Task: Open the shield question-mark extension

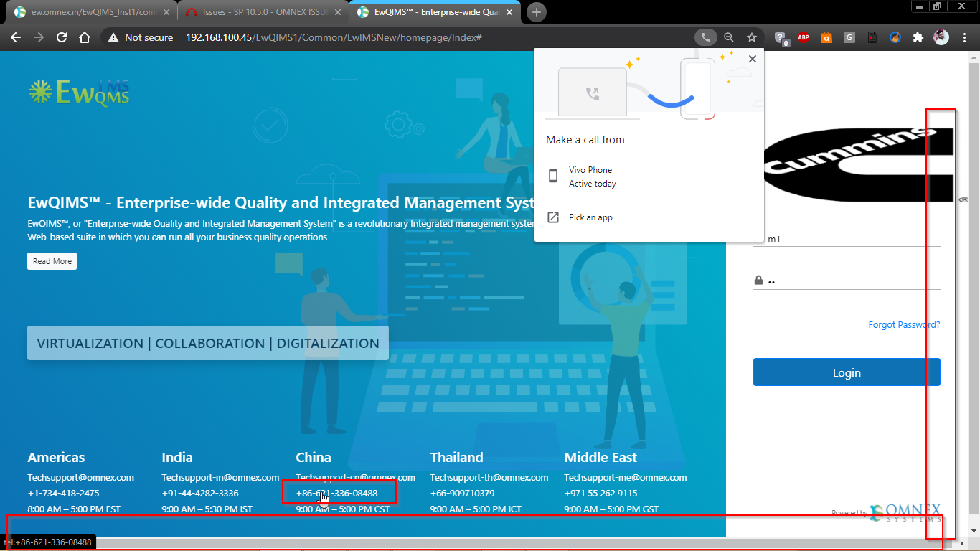Action: [781, 38]
